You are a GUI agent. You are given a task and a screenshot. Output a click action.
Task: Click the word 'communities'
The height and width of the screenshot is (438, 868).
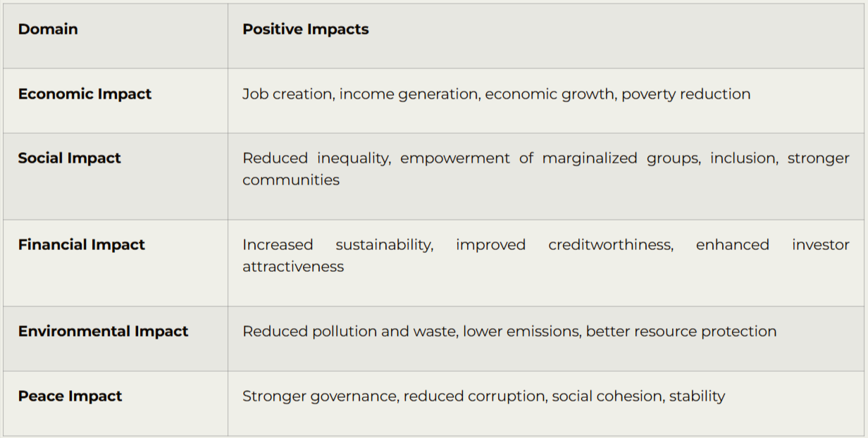[x=290, y=180]
